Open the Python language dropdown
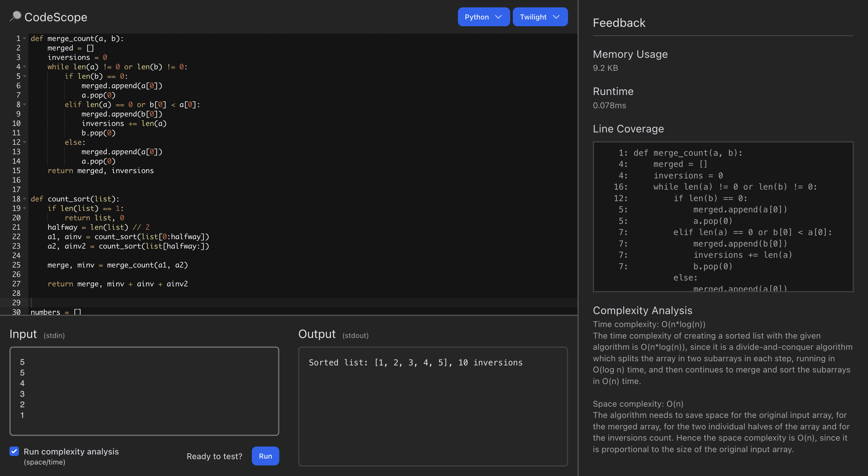This screenshot has width=868, height=476. click(x=483, y=17)
